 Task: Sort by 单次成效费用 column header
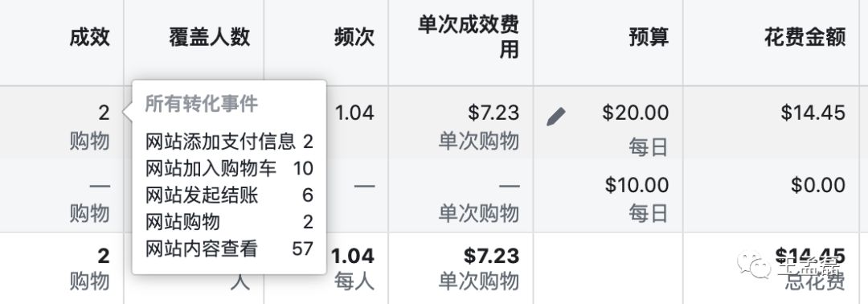(469, 38)
